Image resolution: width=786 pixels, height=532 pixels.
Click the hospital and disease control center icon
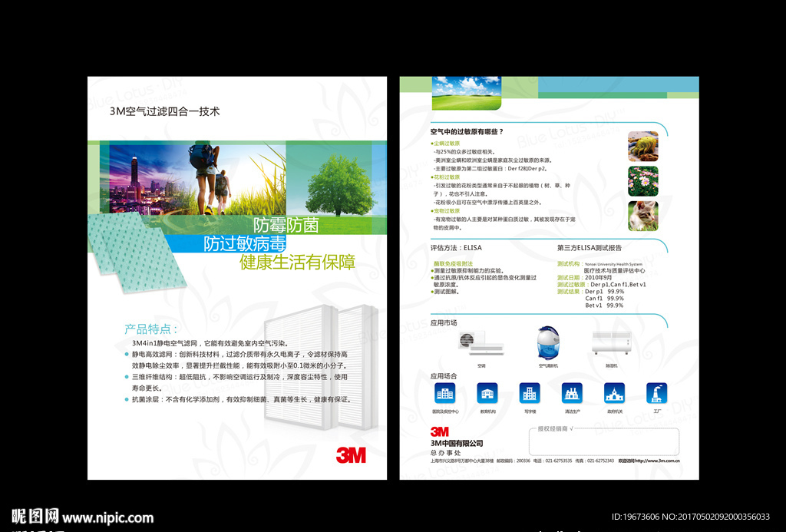pos(444,393)
